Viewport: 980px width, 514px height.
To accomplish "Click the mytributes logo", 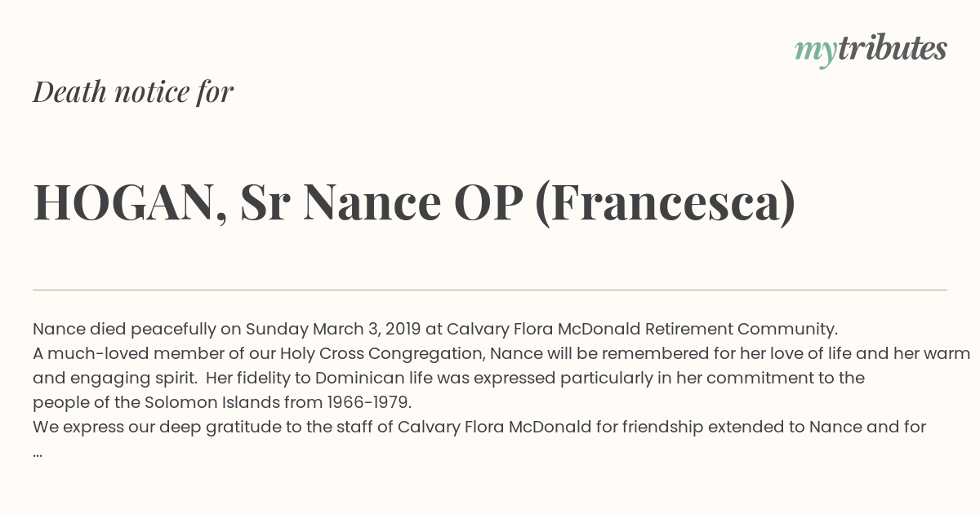I will 871,49.
